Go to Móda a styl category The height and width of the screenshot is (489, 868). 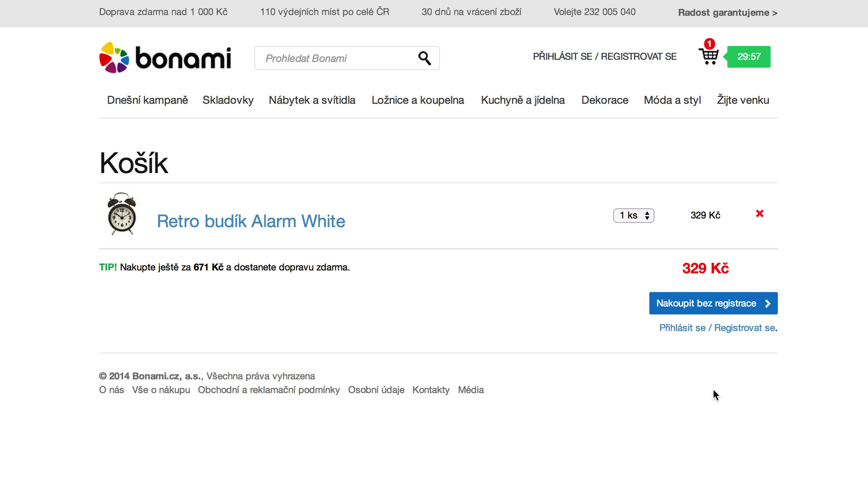[x=673, y=100]
